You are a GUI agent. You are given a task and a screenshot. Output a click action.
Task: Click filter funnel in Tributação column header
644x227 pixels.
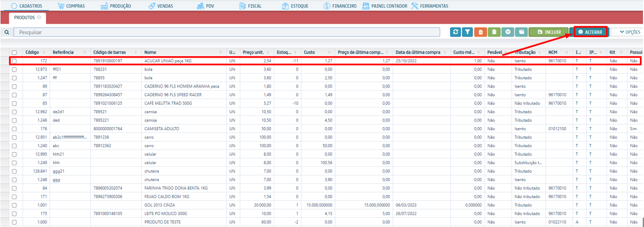[540, 53]
